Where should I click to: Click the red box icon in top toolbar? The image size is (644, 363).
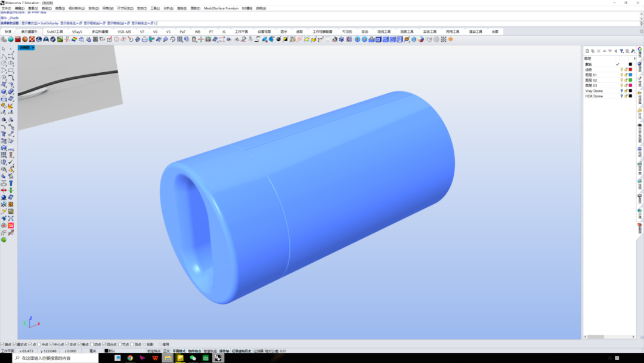click(18, 39)
